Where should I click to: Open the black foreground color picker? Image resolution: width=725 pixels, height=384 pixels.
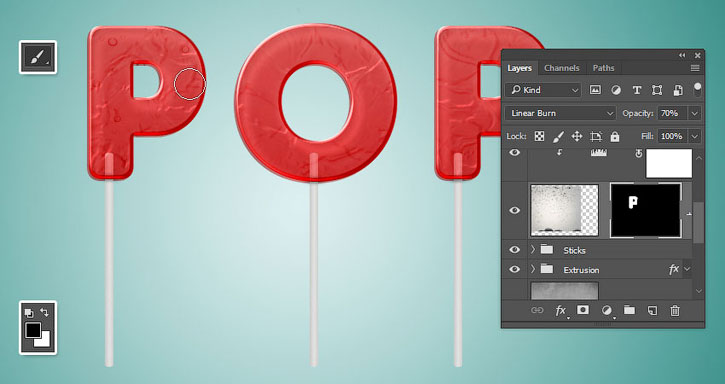click(32, 330)
